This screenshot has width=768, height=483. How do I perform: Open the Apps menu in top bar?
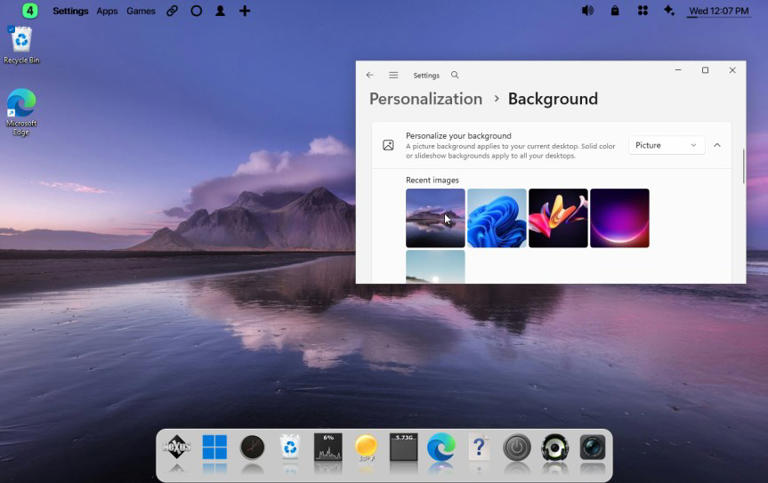point(107,11)
